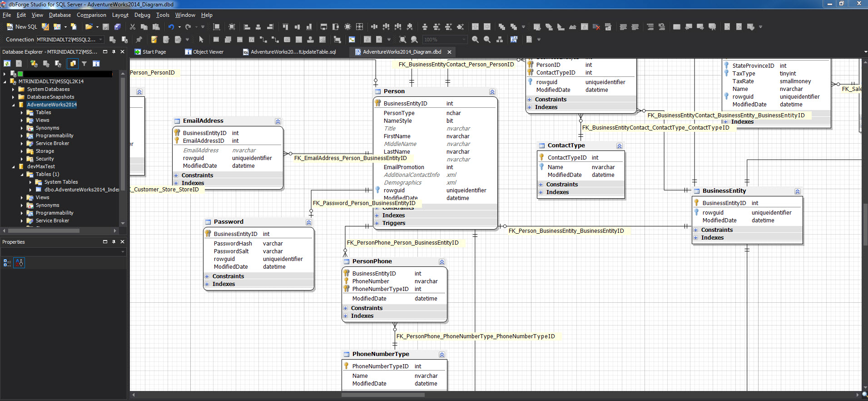Click the stamp tool icon in diagram toolbar
Image resolution: width=868 pixels, height=401 pixels.
click(x=311, y=40)
